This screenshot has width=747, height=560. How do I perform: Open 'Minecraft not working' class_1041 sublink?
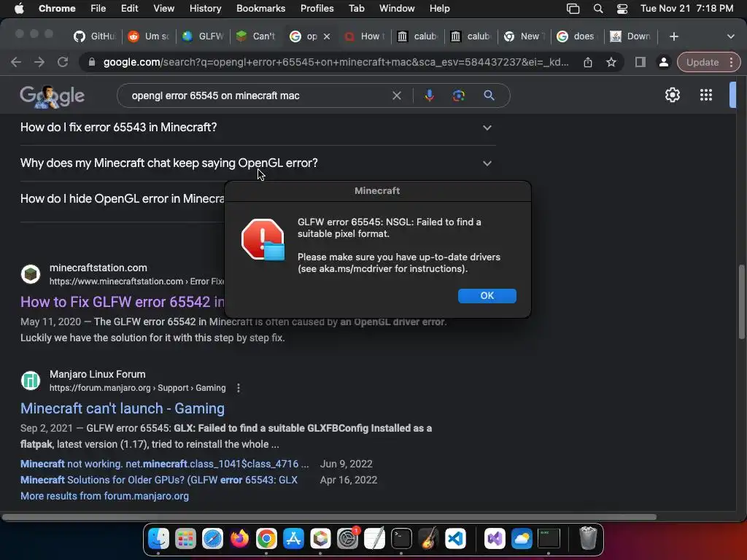click(x=164, y=464)
